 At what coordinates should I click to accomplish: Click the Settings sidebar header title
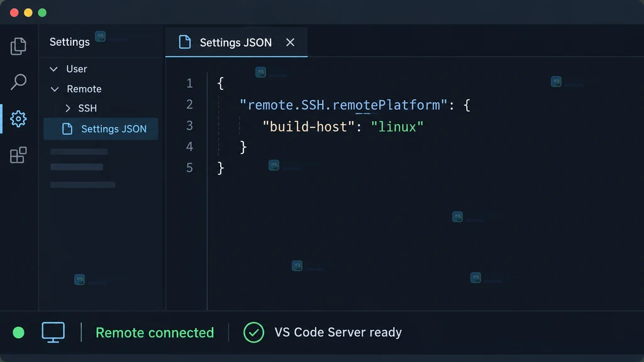coord(69,42)
